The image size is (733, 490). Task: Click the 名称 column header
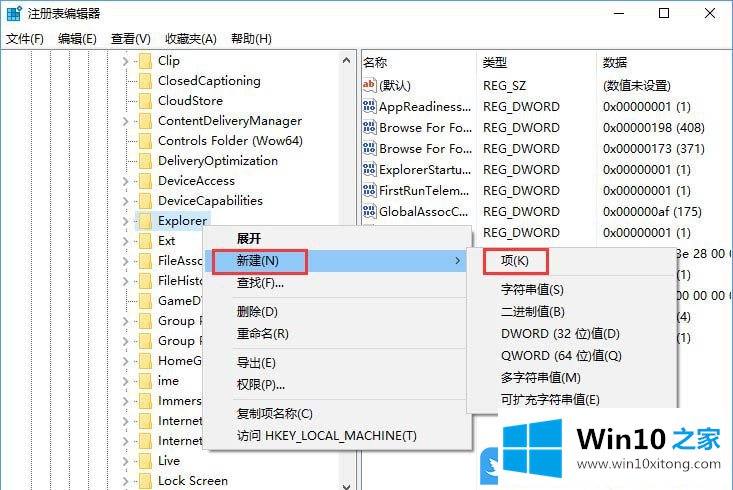(x=376, y=62)
